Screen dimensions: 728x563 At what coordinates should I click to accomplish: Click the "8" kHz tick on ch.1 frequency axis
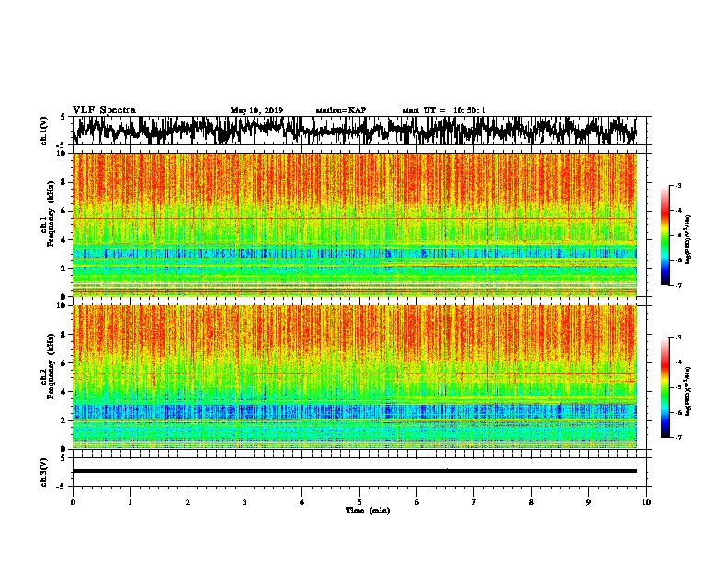coord(64,182)
